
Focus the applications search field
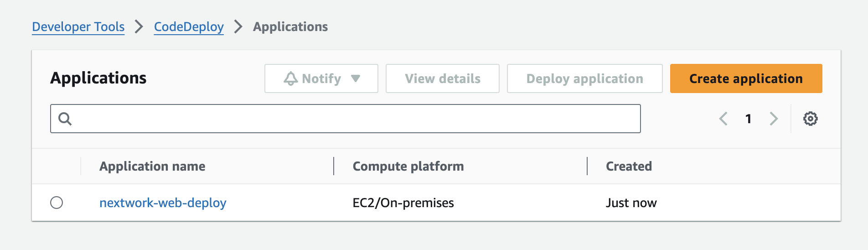click(x=351, y=119)
